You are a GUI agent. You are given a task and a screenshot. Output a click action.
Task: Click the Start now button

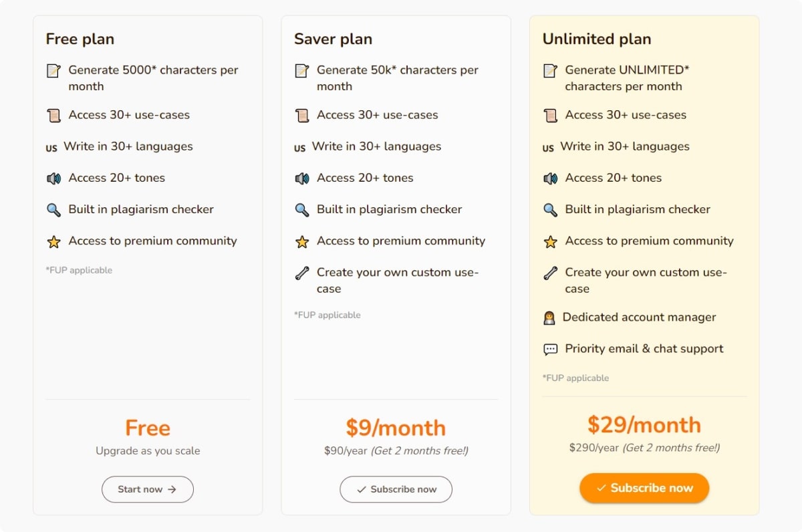147,489
